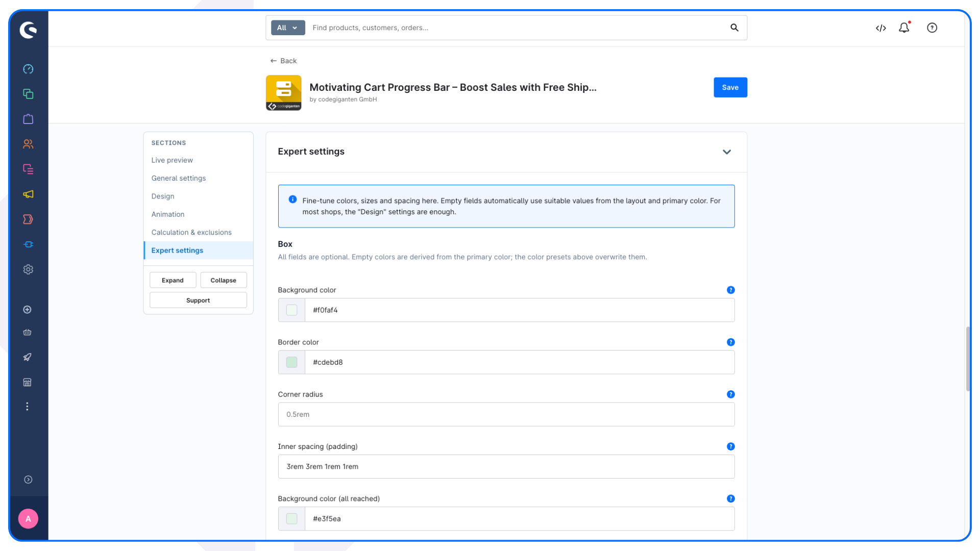Open notifications bell
The height and width of the screenshot is (551, 980).
904,28
